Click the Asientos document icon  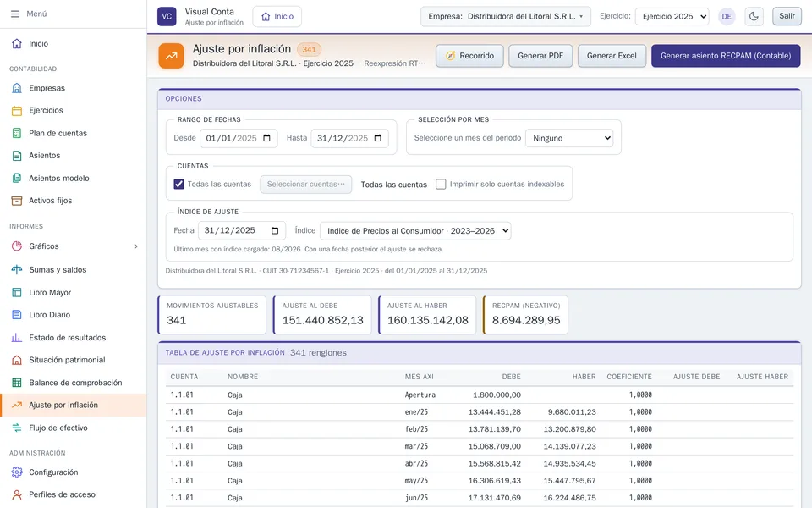click(x=17, y=156)
